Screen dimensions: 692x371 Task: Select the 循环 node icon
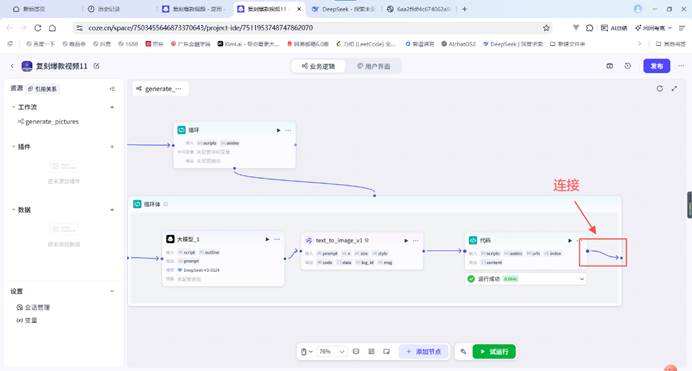tap(181, 130)
